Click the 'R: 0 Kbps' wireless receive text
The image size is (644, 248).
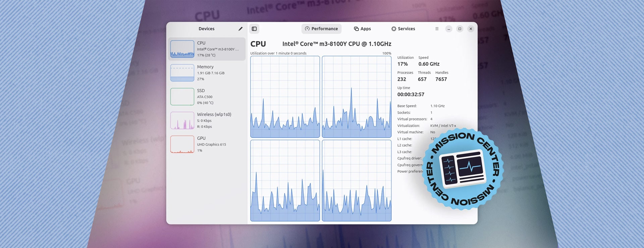204,127
